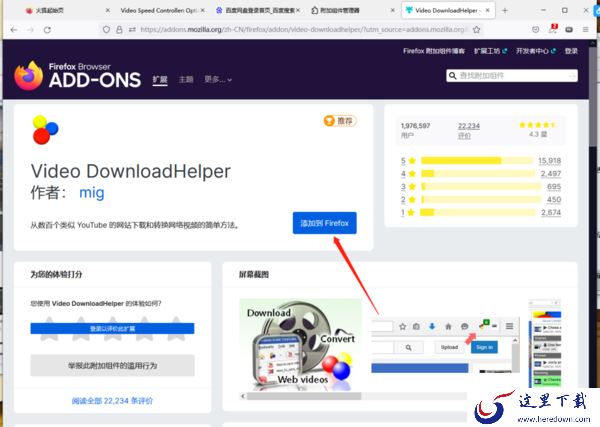The image size is (600, 427).
Task: Open the Pocket save icon in toolbar
Action: (536, 29)
